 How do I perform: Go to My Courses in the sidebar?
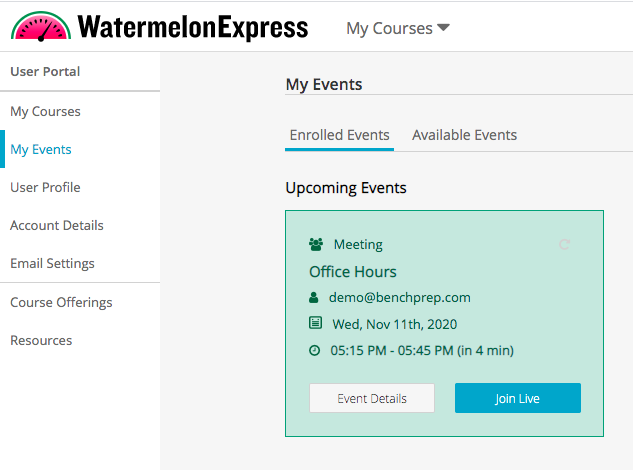(x=45, y=111)
